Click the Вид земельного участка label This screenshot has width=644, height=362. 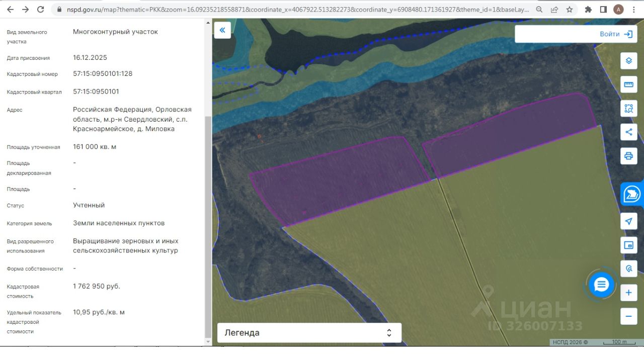[27, 37]
